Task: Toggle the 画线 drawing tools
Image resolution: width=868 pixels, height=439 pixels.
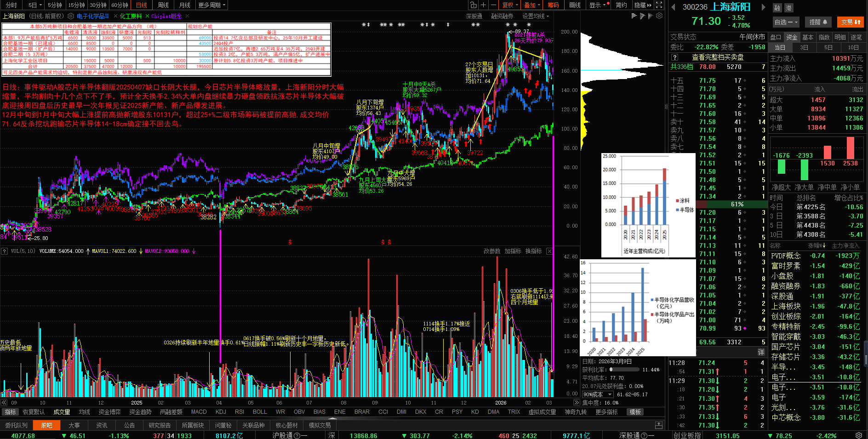Action: pos(575,5)
